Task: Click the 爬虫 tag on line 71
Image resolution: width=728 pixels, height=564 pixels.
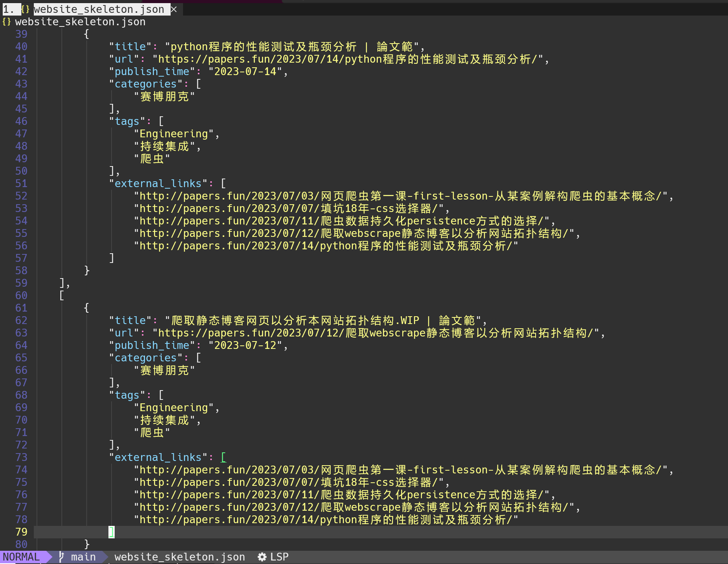Action: click(x=152, y=433)
